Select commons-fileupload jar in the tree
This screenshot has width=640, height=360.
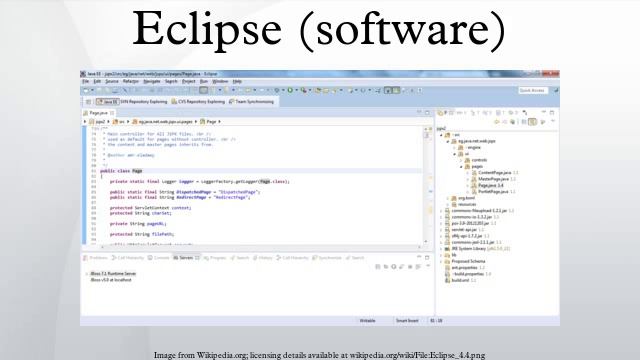coord(479,211)
